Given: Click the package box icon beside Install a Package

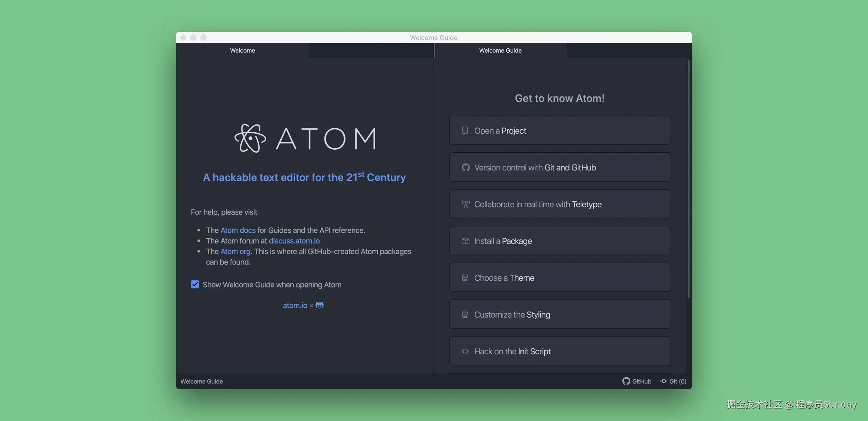Looking at the screenshot, I should (465, 241).
